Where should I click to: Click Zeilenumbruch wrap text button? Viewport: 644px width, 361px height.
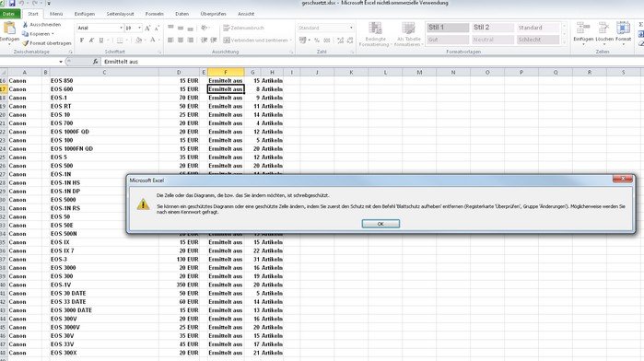click(x=243, y=28)
